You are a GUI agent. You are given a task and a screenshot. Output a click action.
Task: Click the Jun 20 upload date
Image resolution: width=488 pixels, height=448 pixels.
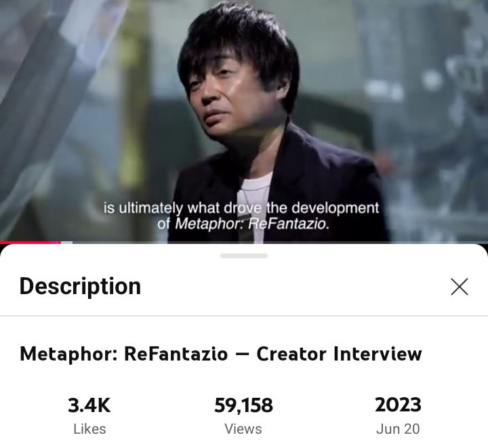(x=398, y=429)
